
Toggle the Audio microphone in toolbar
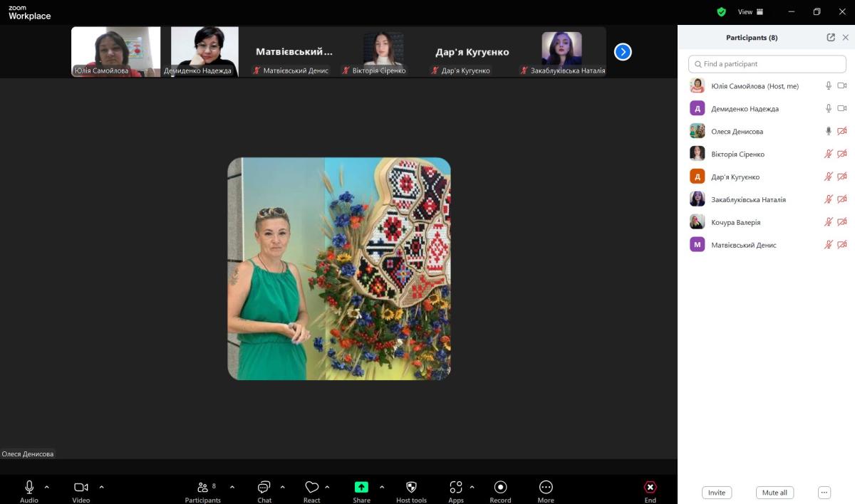point(29,488)
